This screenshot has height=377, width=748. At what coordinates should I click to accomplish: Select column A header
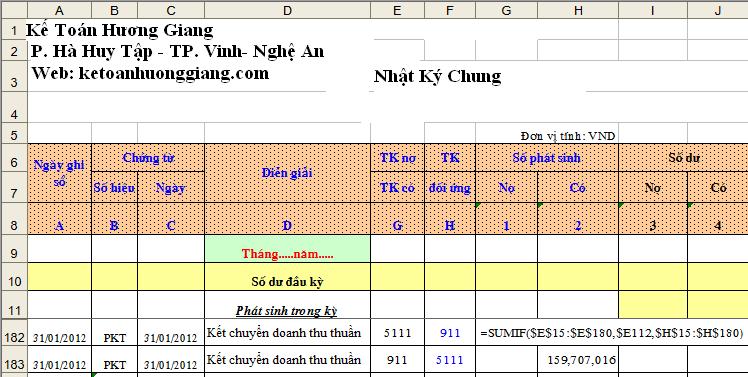[60, 10]
